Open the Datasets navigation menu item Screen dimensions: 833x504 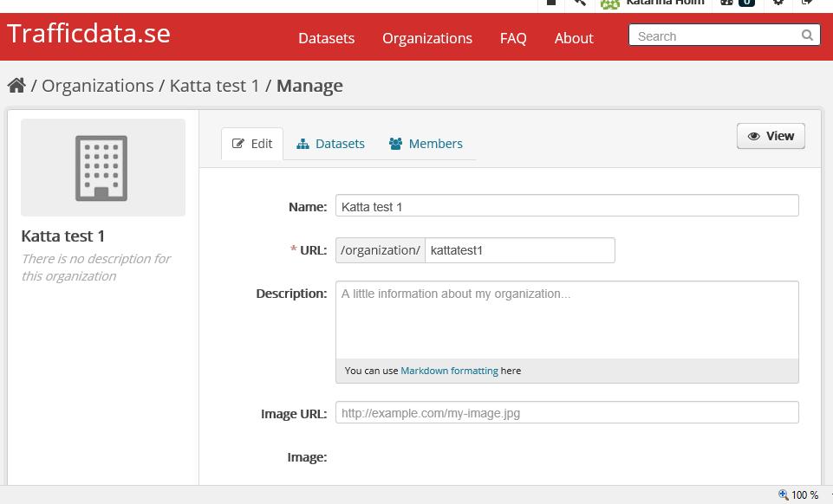point(326,38)
